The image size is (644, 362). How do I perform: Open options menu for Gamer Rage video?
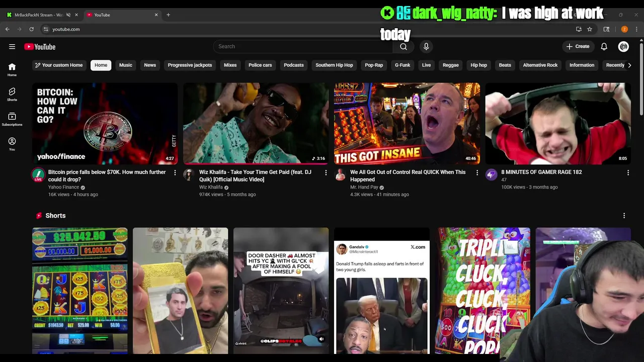(x=628, y=172)
